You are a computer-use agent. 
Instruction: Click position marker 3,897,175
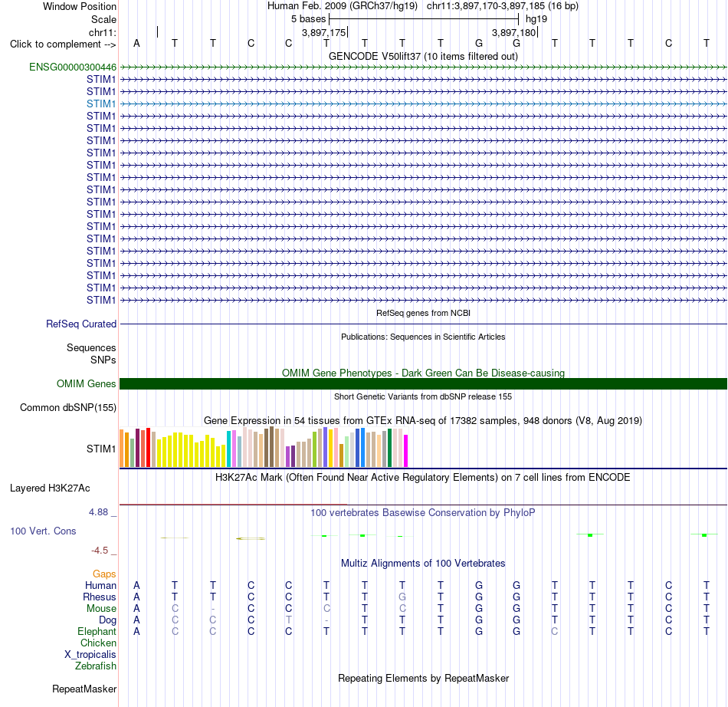324,32
